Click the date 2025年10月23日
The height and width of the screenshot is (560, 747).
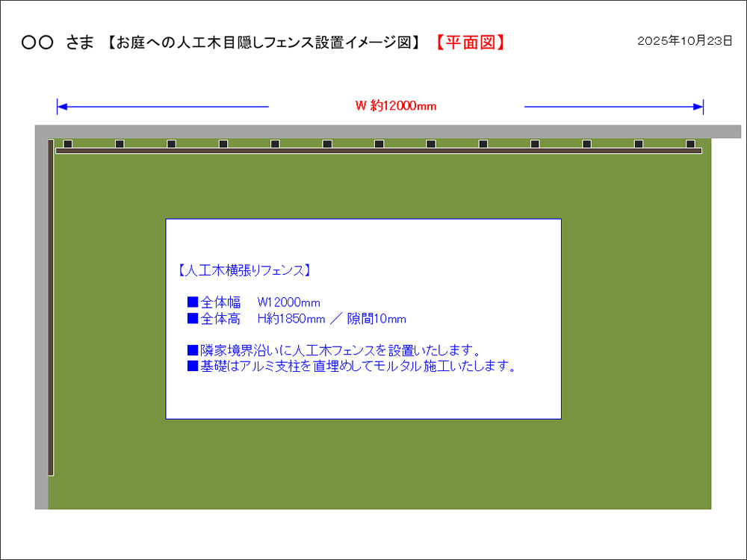(684, 41)
